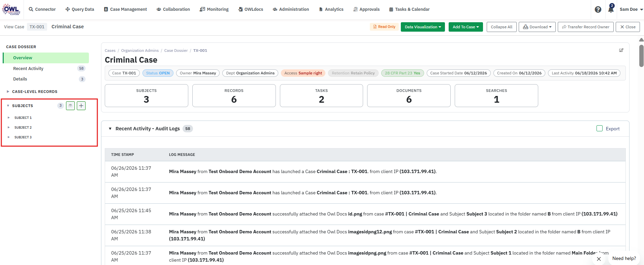
Task: Expand the SUBJECT 3 tree node
Action: click(9, 137)
